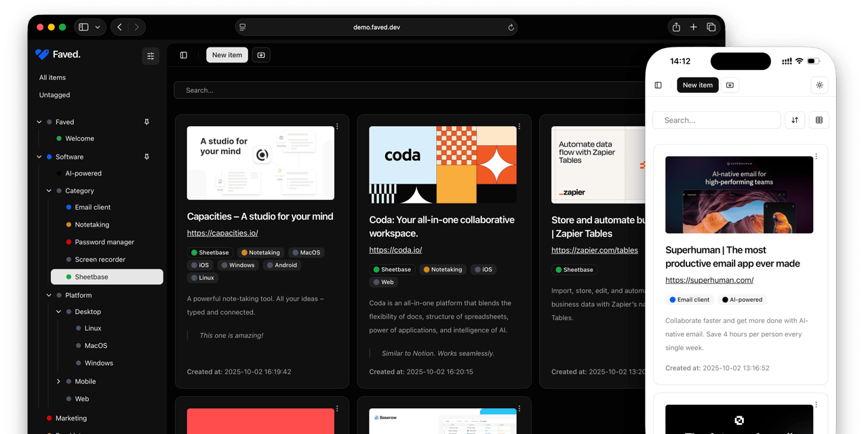Toggle Safari sidebar icon
The height and width of the screenshot is (434, 868).
point(83,27)
